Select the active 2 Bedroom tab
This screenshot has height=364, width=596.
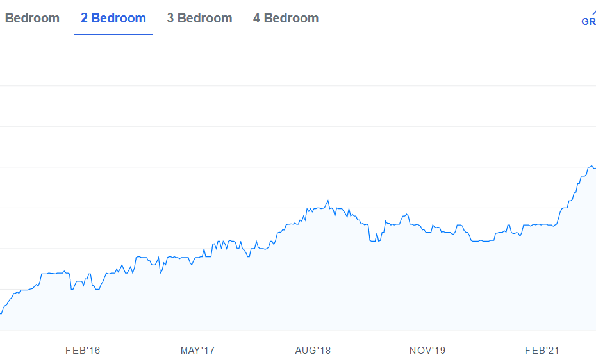coord(113,18)
